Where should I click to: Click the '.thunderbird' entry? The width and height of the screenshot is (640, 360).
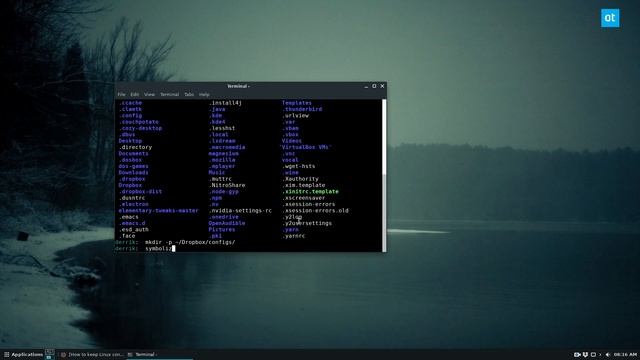coord(302,109)
